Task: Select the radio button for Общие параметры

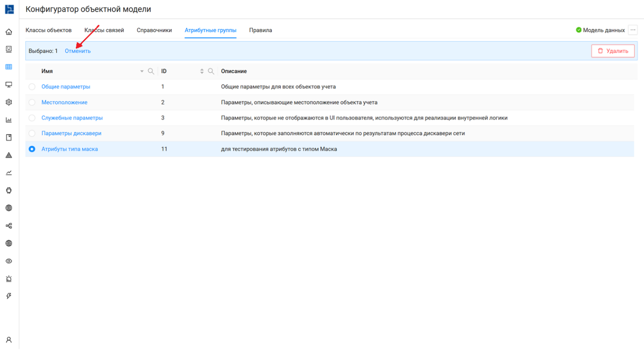Action: click(32, 87)
